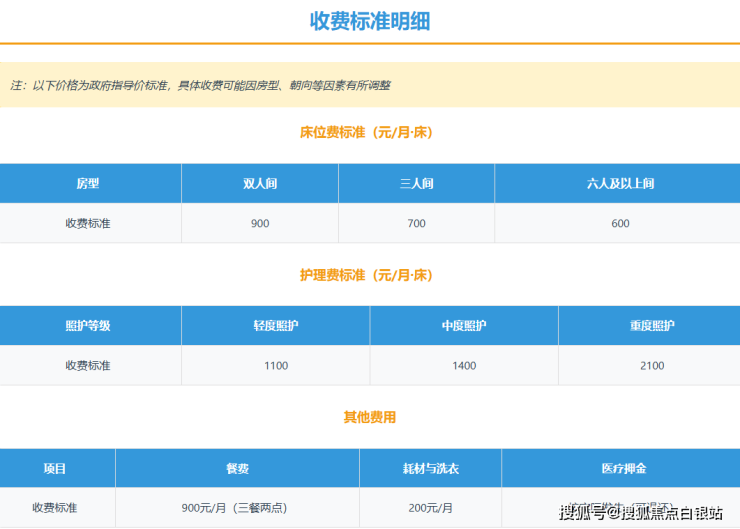
Task: Select the 200元/月 laundry fee cell
Action: tap(430, 508)
